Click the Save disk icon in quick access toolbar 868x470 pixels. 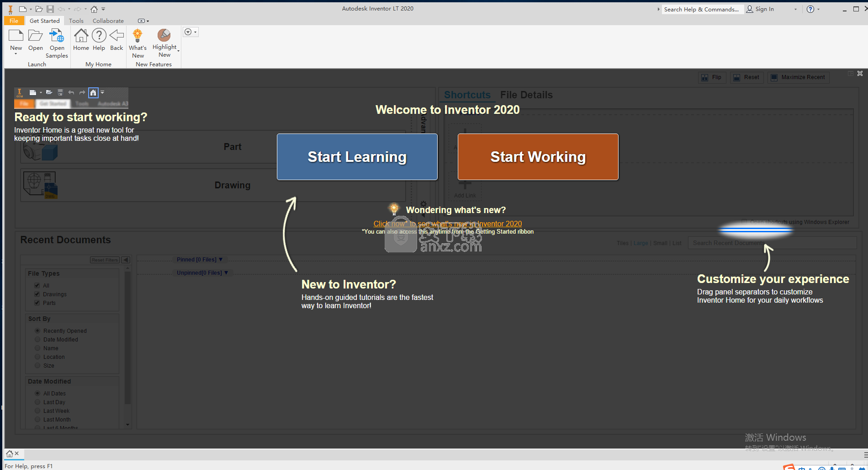[x=50, y=9]
